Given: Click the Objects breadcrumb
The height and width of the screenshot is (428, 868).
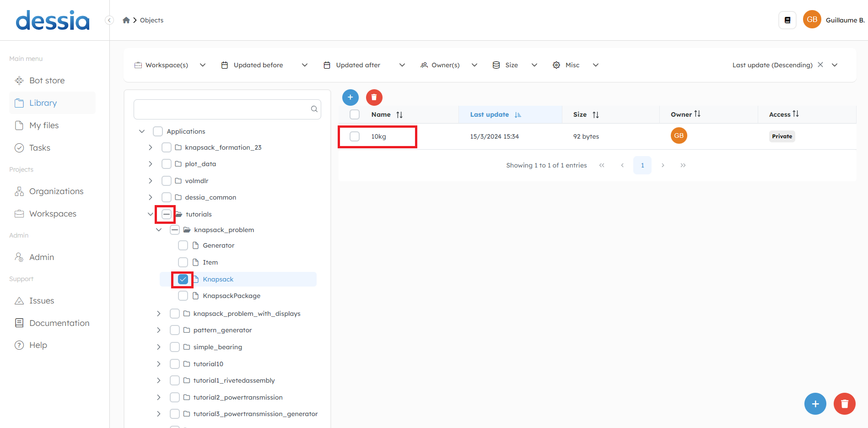Looking at the screenshot, I should pos(151,20).
